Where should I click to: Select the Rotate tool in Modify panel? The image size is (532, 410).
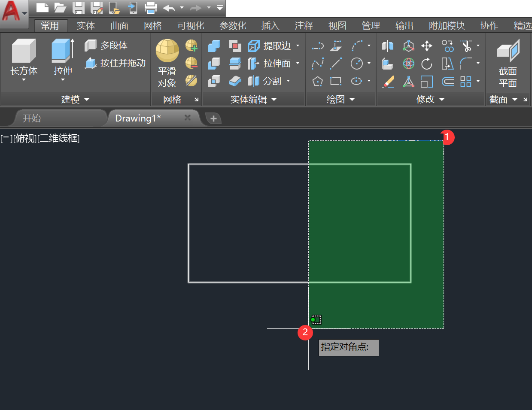[x=427, y=64]
